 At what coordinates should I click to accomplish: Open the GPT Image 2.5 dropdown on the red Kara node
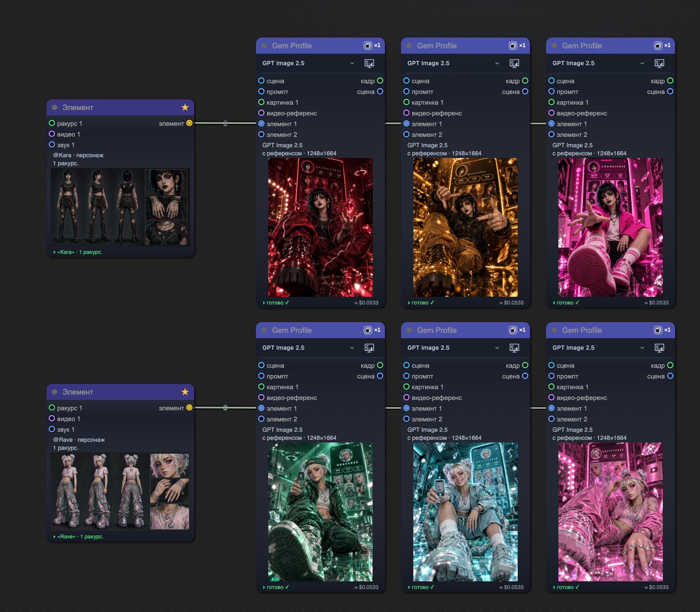308,63
